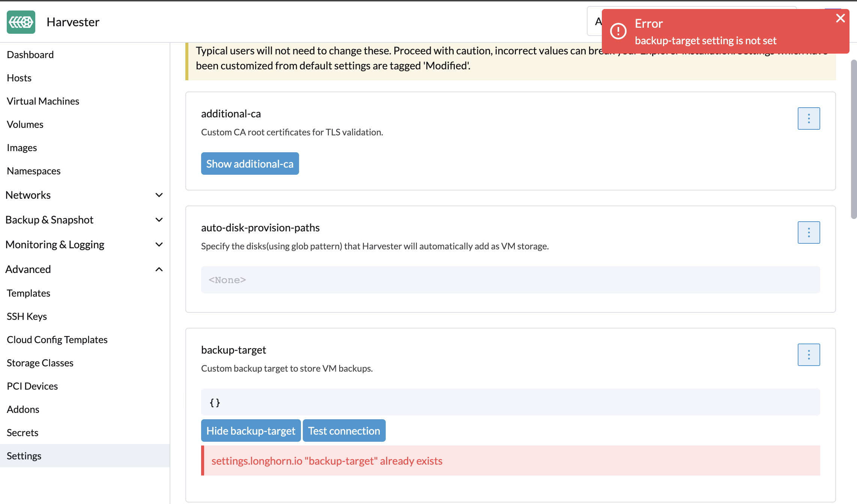Open the backup-target options menu
The width and height of the screenshot is (857, 504).
coord(809,354)
